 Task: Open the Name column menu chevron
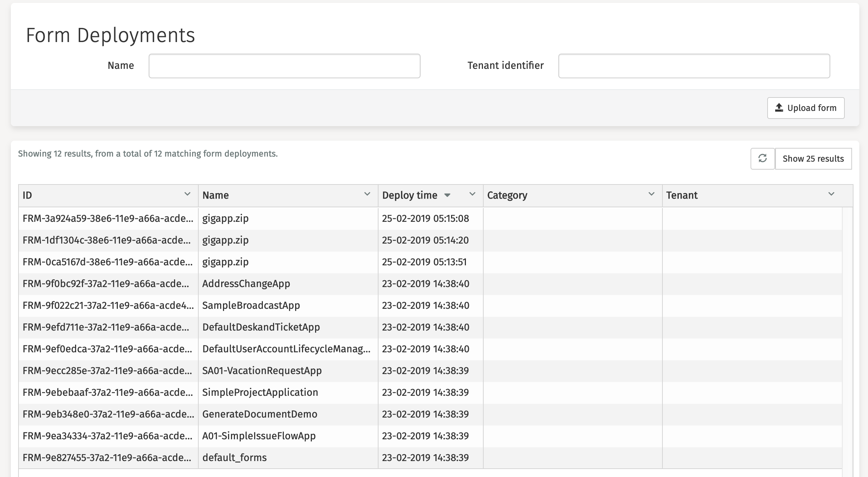click(367, 194)
